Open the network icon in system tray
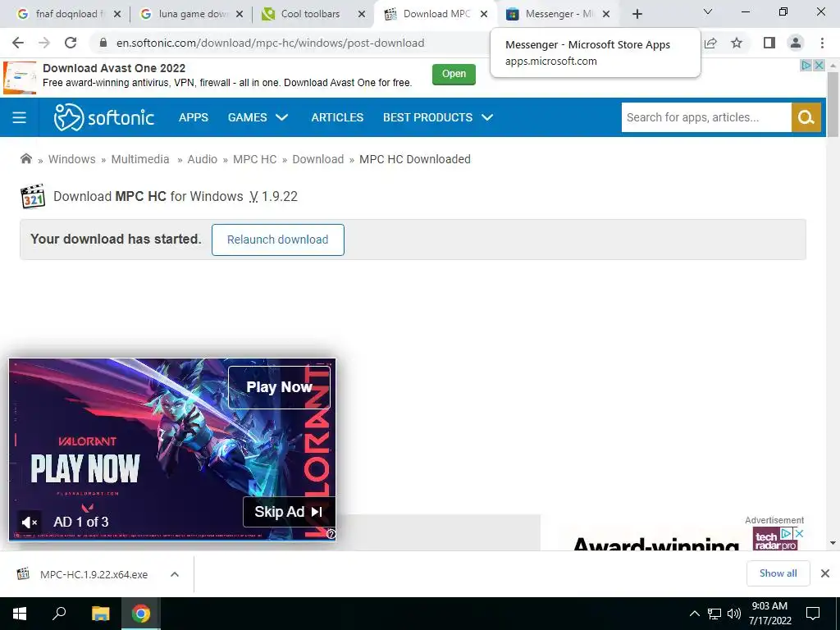This screenshot has height=630, width=840. coord(714,614)
